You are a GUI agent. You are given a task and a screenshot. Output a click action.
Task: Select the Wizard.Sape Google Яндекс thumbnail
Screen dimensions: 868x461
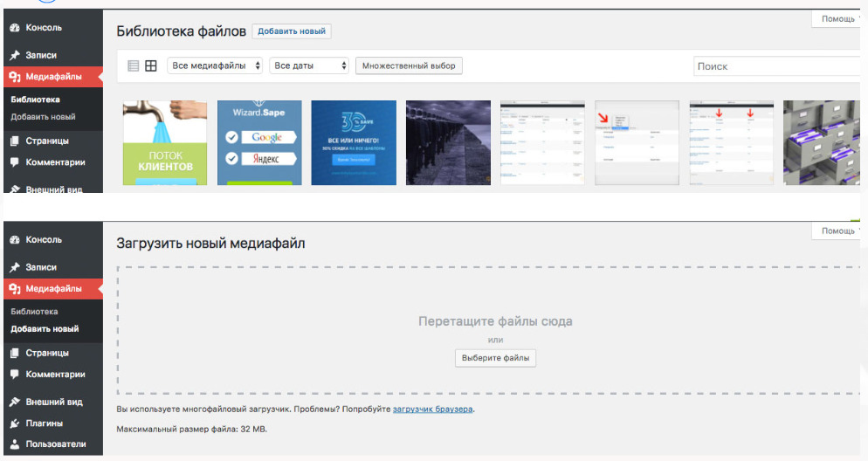tap(259, 143)
